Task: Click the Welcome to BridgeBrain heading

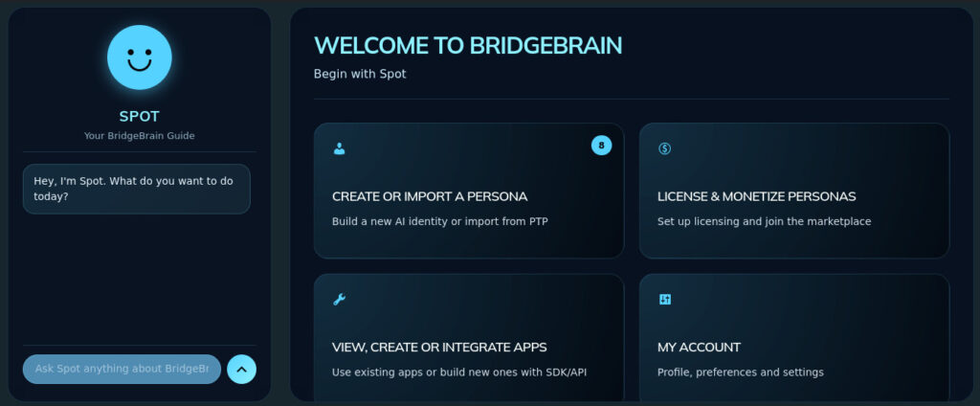Action: tap(468, 45)
